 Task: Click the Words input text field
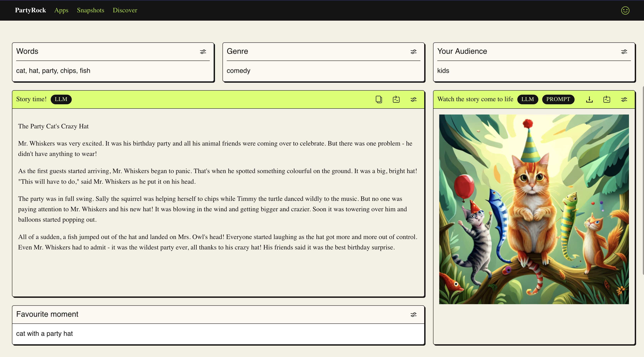112,71
